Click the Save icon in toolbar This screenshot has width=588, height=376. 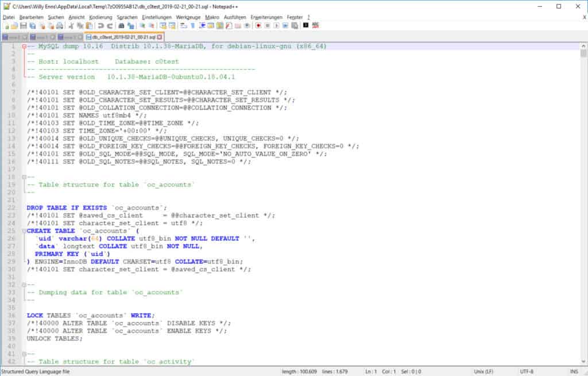pyautogui.click(x=23, y=26)
